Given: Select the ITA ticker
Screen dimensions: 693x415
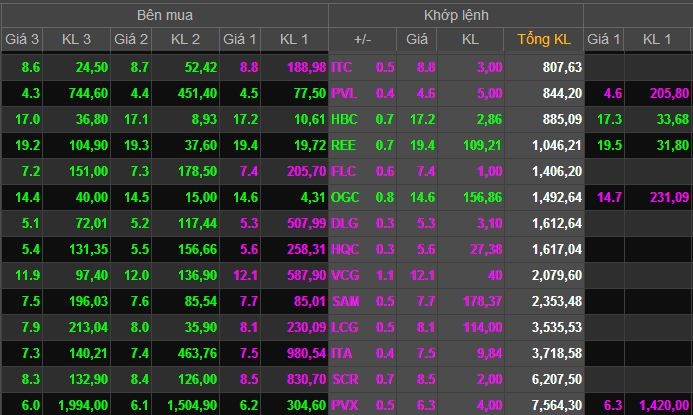Looking at the screenshot, I should pyautogui.click(x=342, y=353).
